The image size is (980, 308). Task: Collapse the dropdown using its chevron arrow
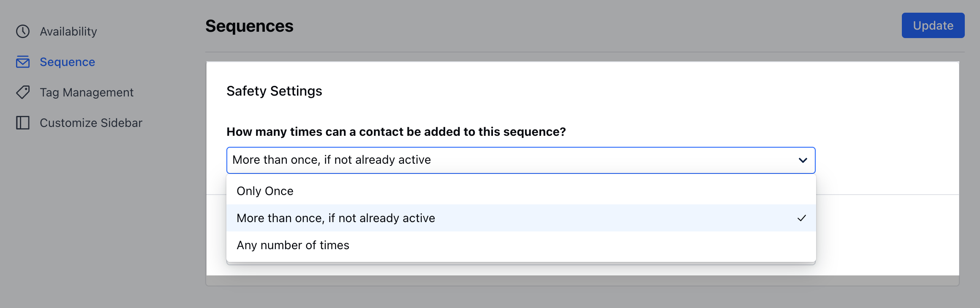click(803, 160)
